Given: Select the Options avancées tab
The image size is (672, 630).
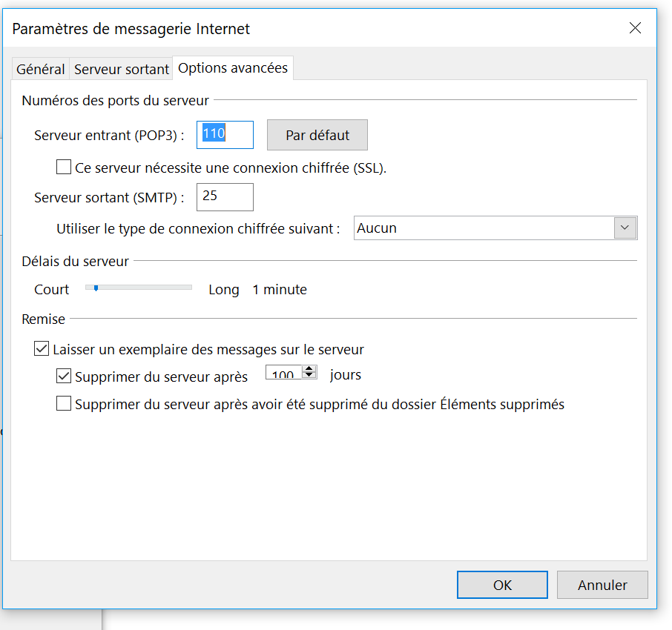Looking at the screenshot, I should pyautogui.click(x=233, y=68).
